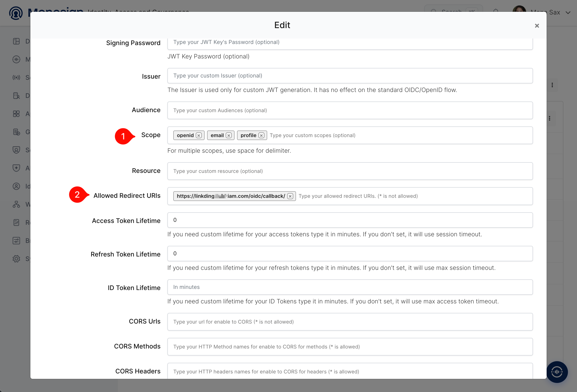
Task: Close the Edit dialog with the X
Action: (x=537, y=26)
